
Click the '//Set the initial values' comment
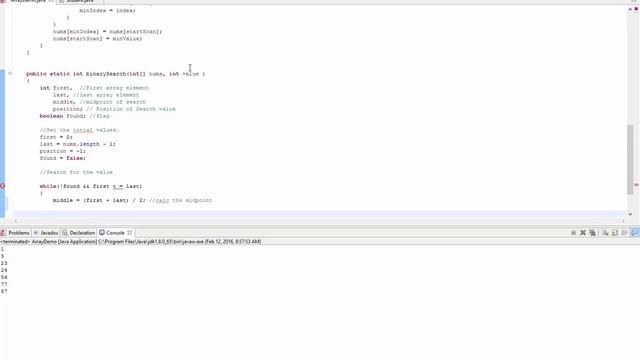pos(79,130)
